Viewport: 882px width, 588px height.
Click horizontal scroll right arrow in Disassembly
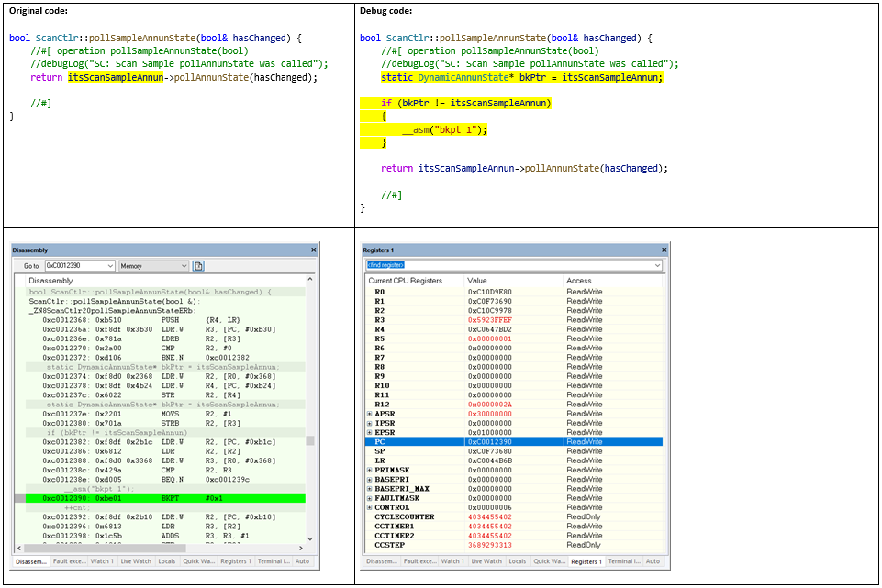point(301,548)
